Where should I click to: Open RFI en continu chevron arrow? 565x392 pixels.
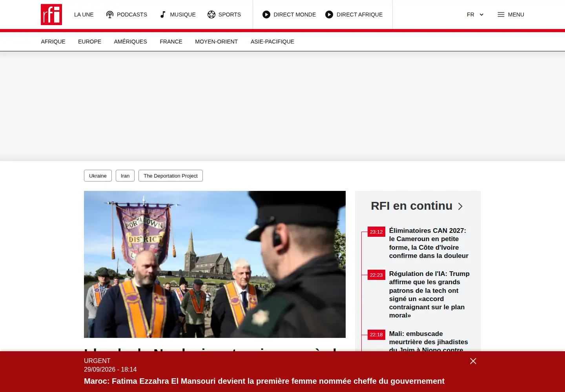[x=461, y=206]
